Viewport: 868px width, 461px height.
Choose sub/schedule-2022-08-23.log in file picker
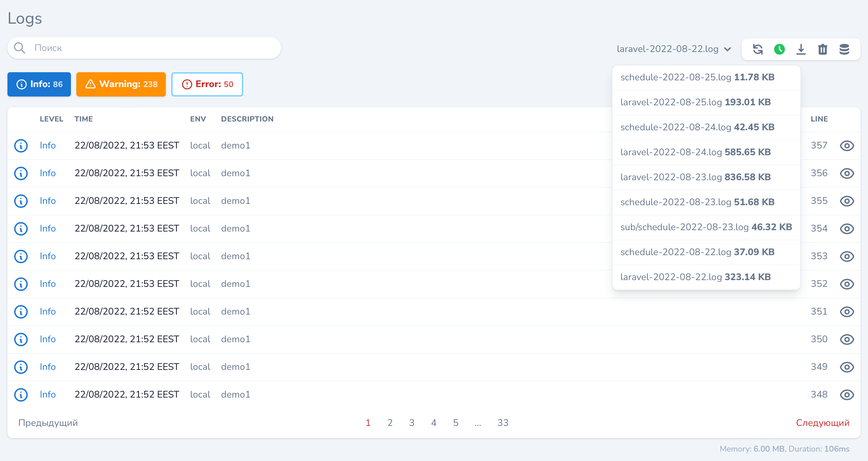pos(706,227)
